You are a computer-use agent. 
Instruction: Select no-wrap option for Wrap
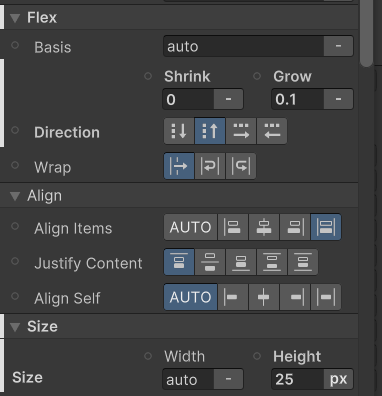179,166
